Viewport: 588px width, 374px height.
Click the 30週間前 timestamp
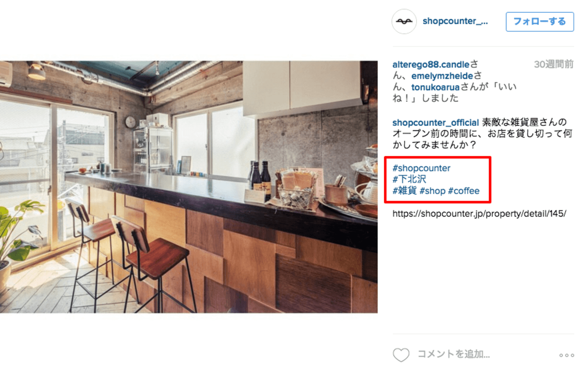(x=554, y=65)
